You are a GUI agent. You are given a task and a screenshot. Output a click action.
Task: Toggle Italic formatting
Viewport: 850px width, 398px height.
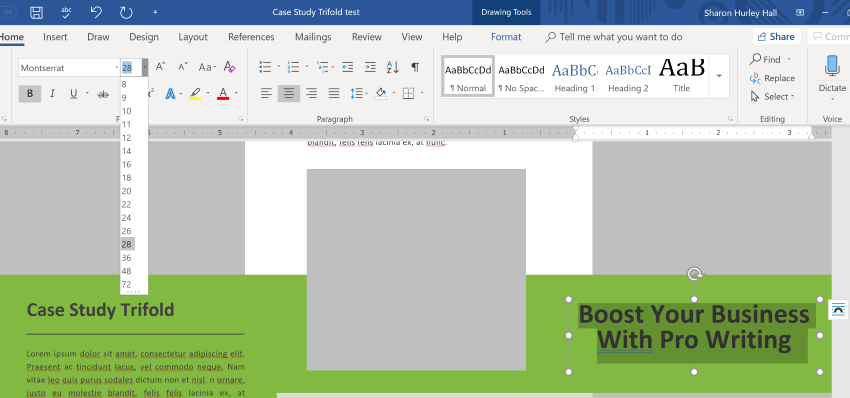52,94
